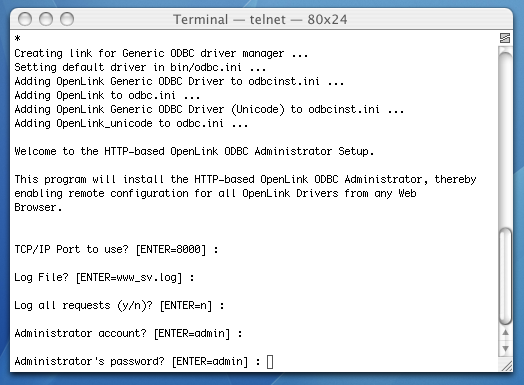Click the "Welcome to the HTTP-based OpenLink" line
Viewport: 524px width, 385px height.
[x=194, y=151]
